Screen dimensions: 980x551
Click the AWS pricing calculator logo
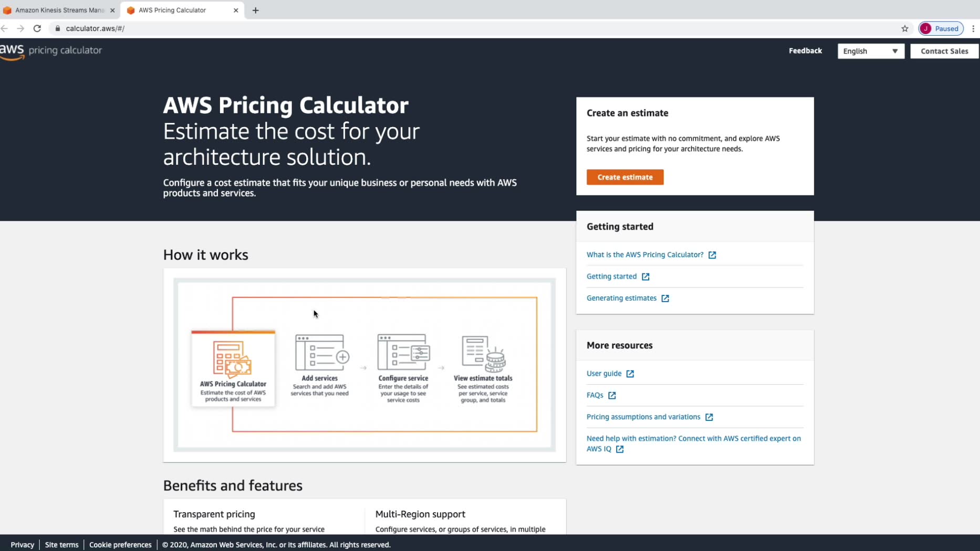tap(51, 51)
